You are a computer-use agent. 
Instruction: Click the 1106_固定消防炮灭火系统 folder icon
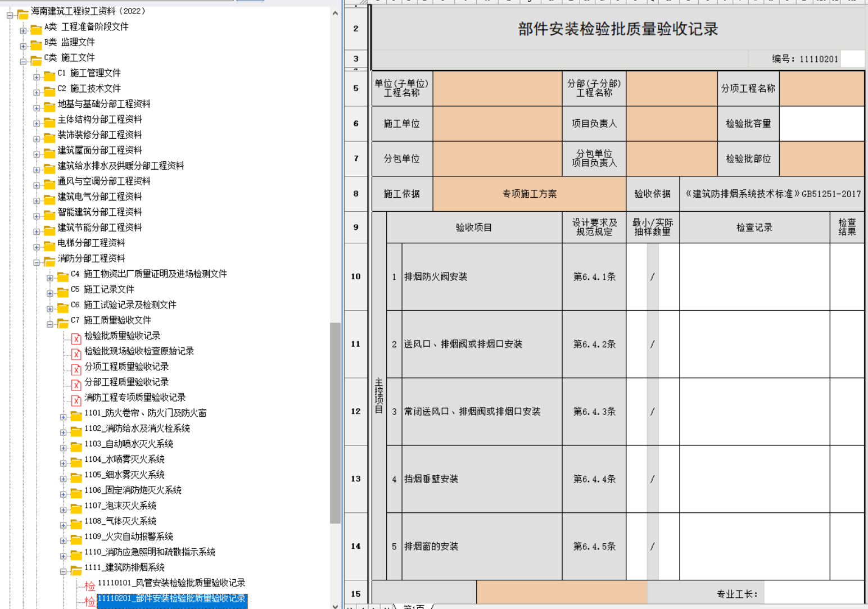tap(76, 493)
